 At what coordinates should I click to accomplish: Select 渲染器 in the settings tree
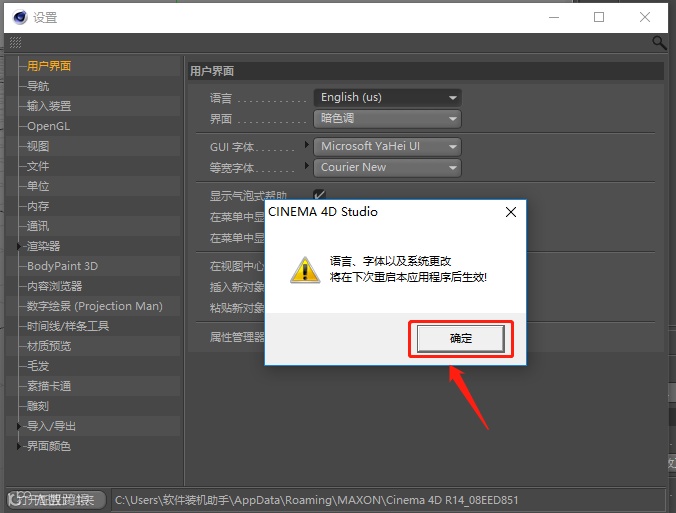(x=44, y=246)
